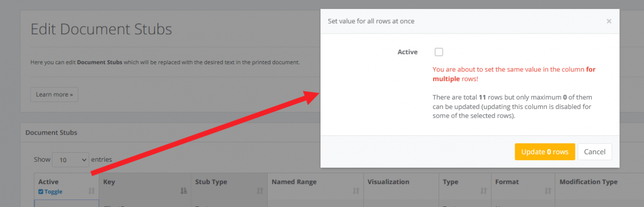Tick the Active checkbox in dialog
Viewport: 644px width, 207px height.
pyautogui.click(x=439, y=52)
